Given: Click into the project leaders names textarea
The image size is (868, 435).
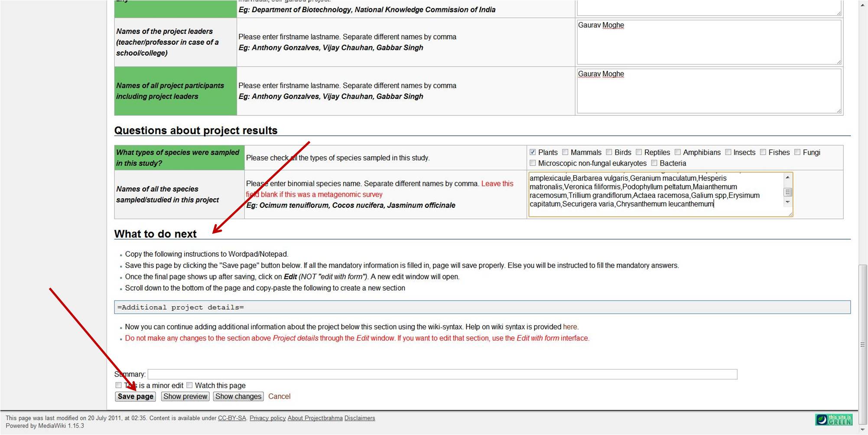Looking at the screenshot, I should coord(709,42).
